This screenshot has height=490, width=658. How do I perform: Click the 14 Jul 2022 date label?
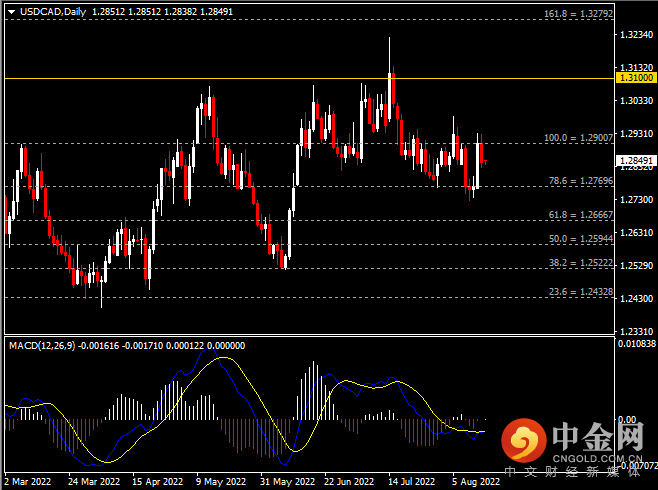(x=412, y=482)
